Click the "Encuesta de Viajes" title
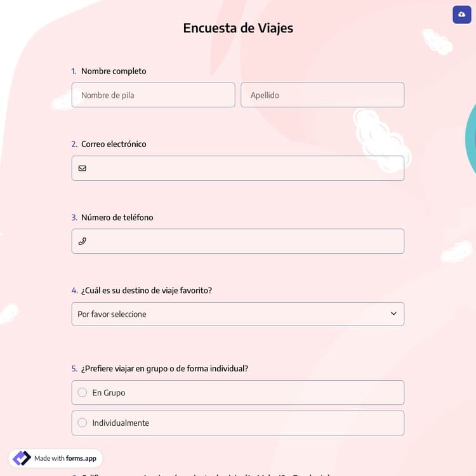The image size is (476, 476). coord(238,28)
